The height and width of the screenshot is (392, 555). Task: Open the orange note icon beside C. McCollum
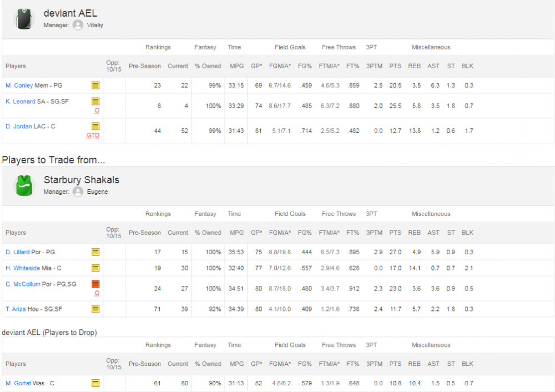pos(95,284)
